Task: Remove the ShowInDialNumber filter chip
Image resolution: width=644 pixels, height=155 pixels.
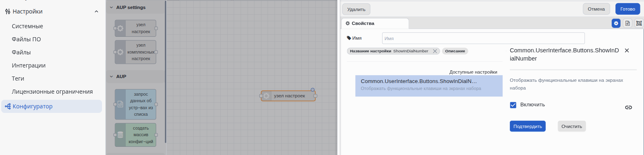Action: tap(435, 51)
